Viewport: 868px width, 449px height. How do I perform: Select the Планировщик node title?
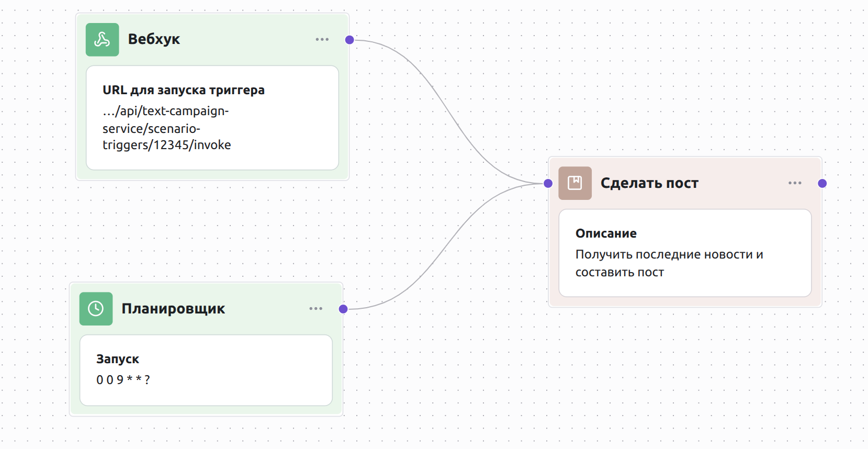point(173,309)
